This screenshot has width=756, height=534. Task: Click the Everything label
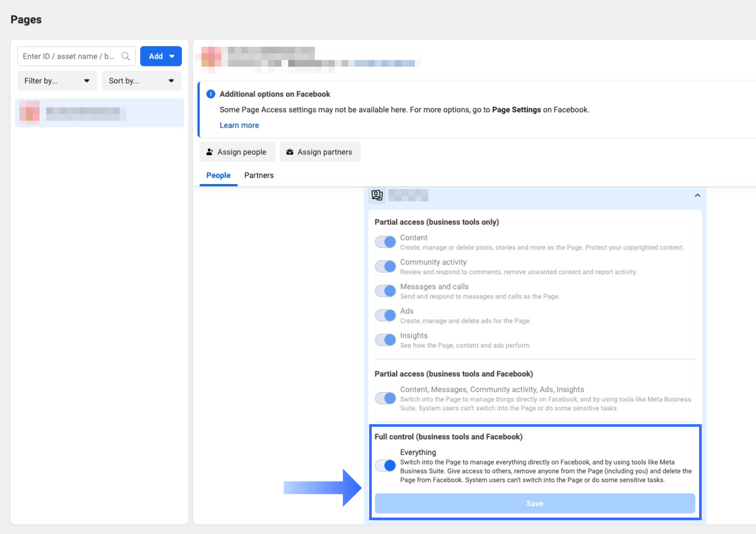tap(418, 452)
